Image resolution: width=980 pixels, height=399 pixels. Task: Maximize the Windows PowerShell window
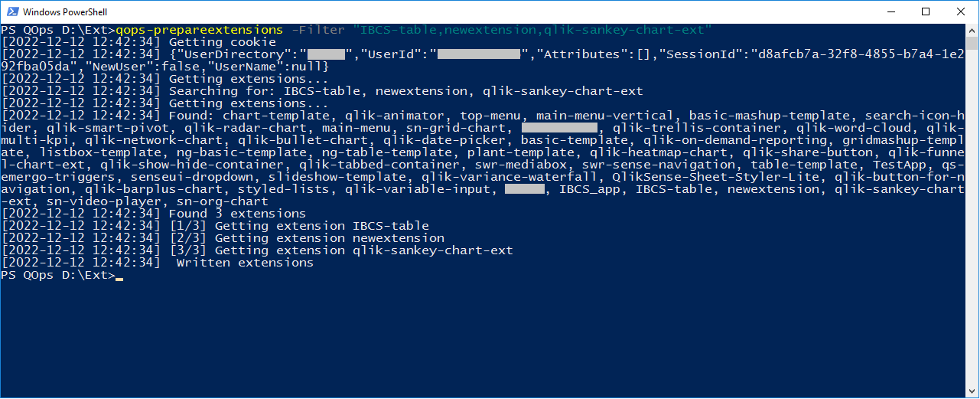tap(926, 11)
